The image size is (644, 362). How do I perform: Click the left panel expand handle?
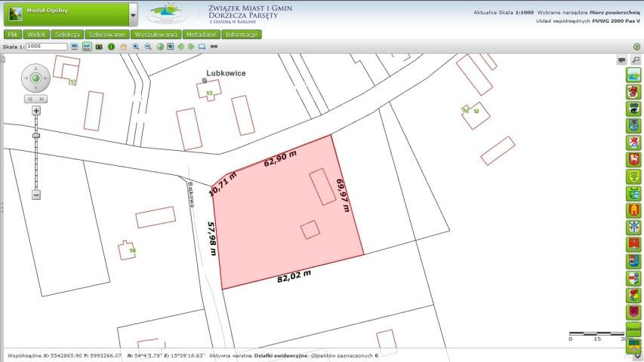pos(2,207)
